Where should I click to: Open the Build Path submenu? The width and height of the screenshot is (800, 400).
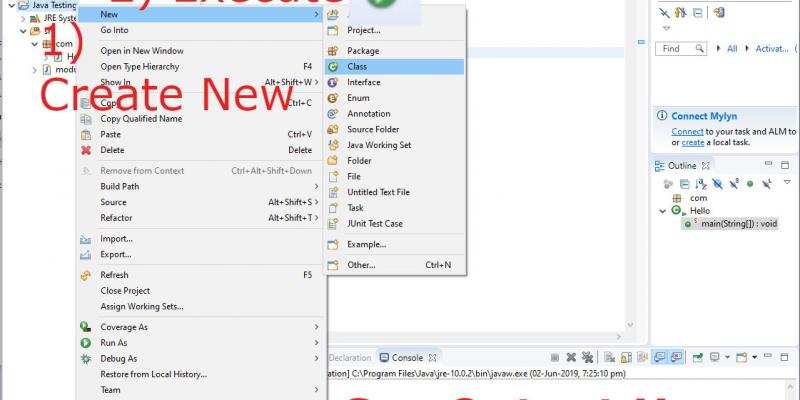[x=201, y=186]
